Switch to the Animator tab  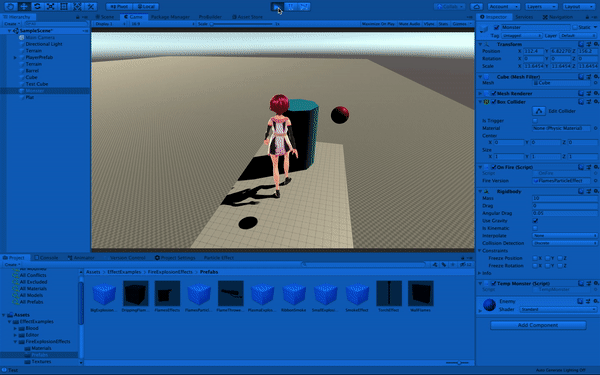[81, 258]
